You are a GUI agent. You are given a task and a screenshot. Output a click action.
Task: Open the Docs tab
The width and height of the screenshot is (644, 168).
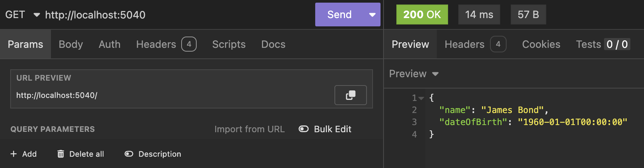273,44
